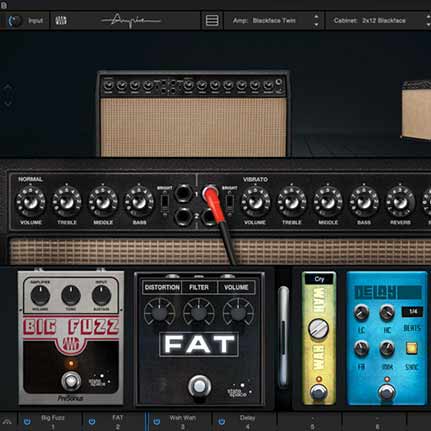This screenshot has width=431, height=431.
Task: Click the Vibrato channel Volume knob
Action: point(256,202)
